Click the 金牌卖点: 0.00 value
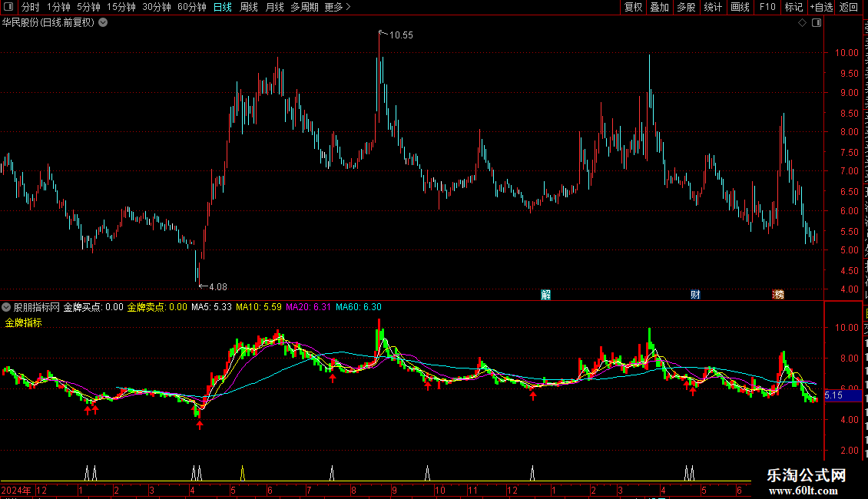Image resolution: width=868 pixels, height=499 pixels. point(157,307)
